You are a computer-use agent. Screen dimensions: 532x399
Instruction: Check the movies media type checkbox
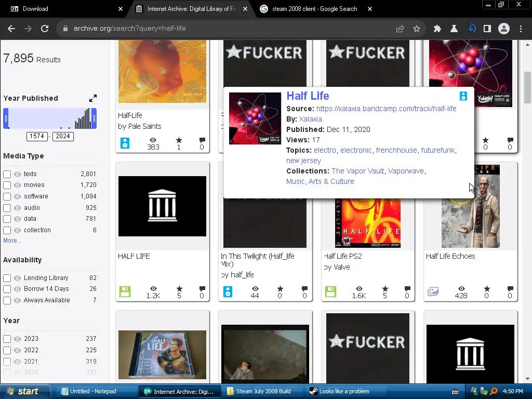coord(7,185)
